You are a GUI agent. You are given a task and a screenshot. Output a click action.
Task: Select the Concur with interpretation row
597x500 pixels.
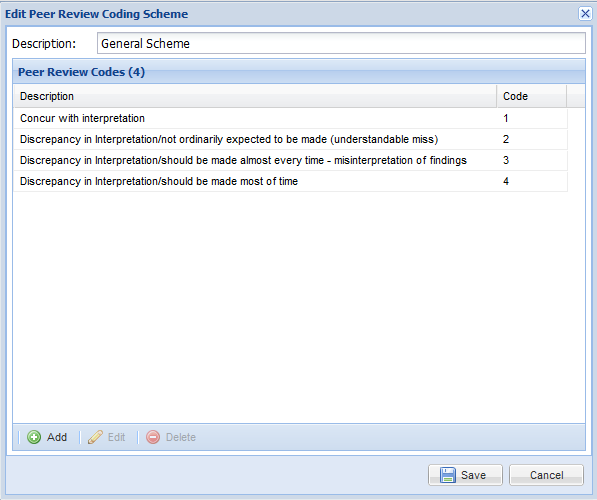(x=291, y=118)
